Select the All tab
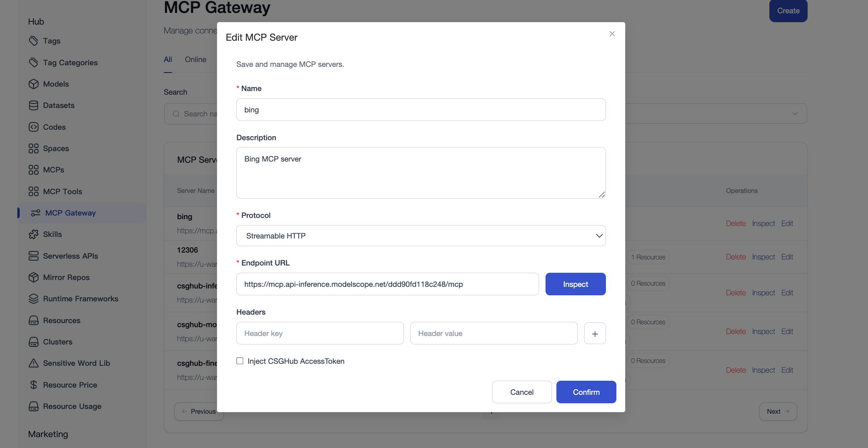 168,60
